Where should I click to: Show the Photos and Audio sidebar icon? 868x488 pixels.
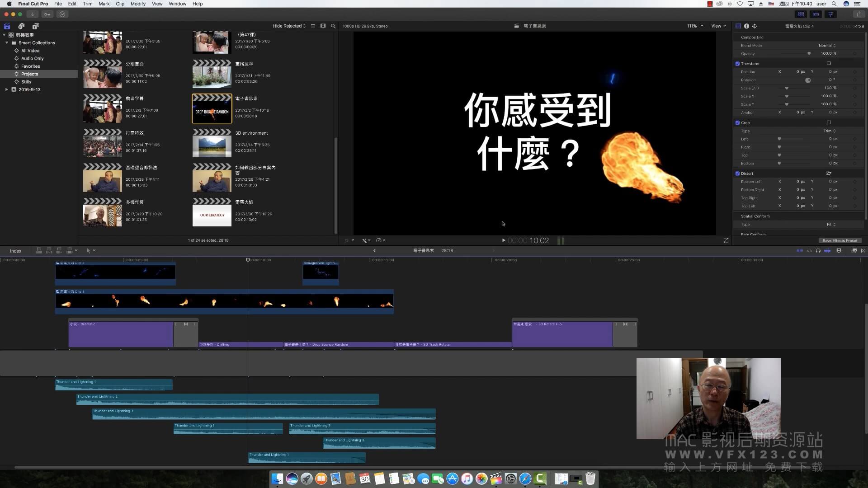21,26
